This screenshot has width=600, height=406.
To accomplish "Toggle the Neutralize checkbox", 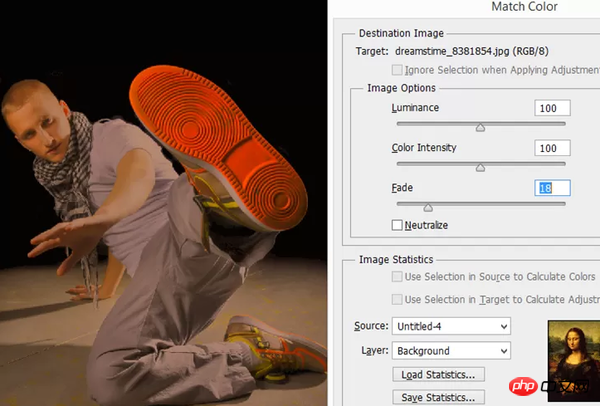I will coord(397,225).
